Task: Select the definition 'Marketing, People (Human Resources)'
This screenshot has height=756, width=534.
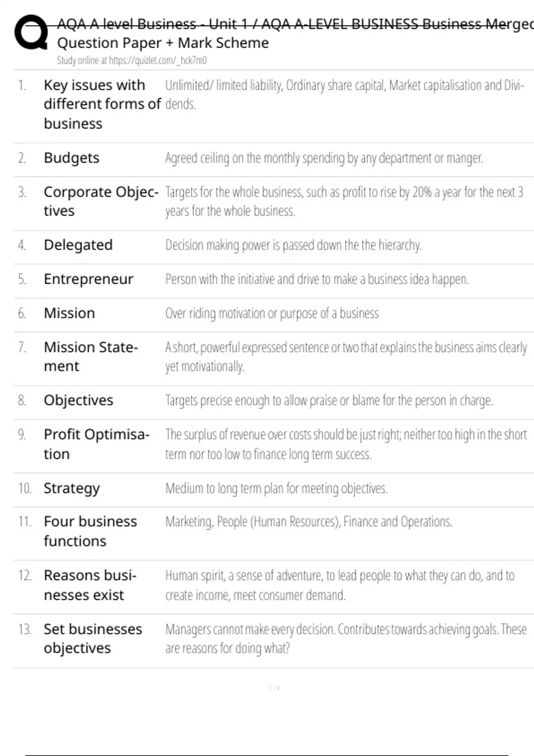Action: click(x=308, y=522)
